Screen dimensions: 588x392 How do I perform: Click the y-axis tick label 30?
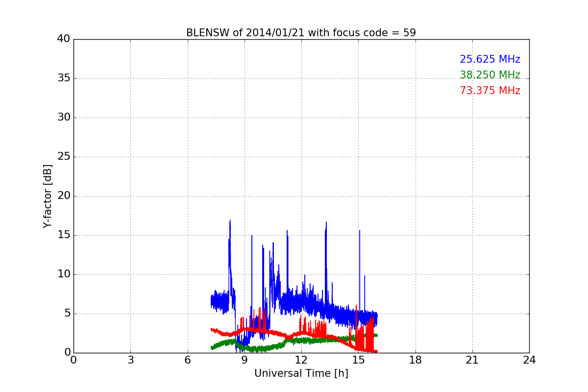(x=64, y=118)
